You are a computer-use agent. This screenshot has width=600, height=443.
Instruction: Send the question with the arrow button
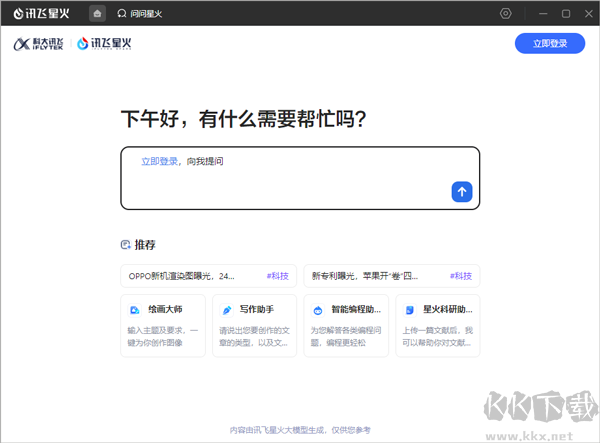(x=462, y=192)
